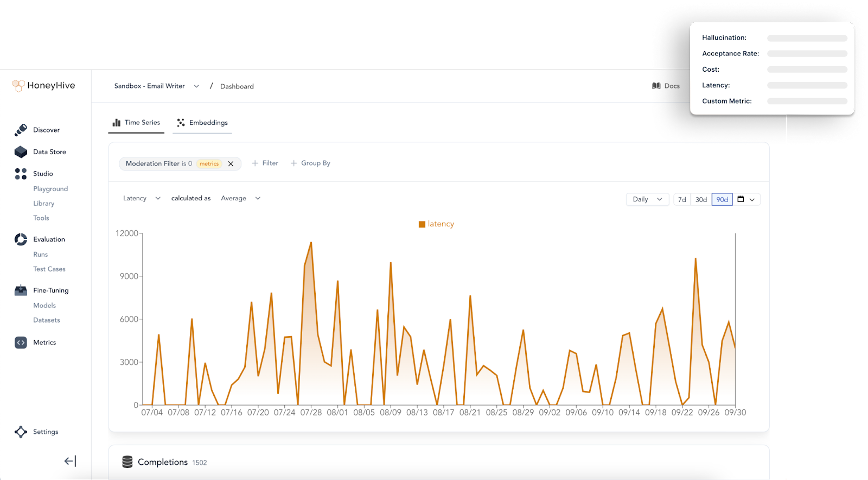Screen dimensions: 868x480
Task: Open Playground under Studio
Action: tap(50, 189)
